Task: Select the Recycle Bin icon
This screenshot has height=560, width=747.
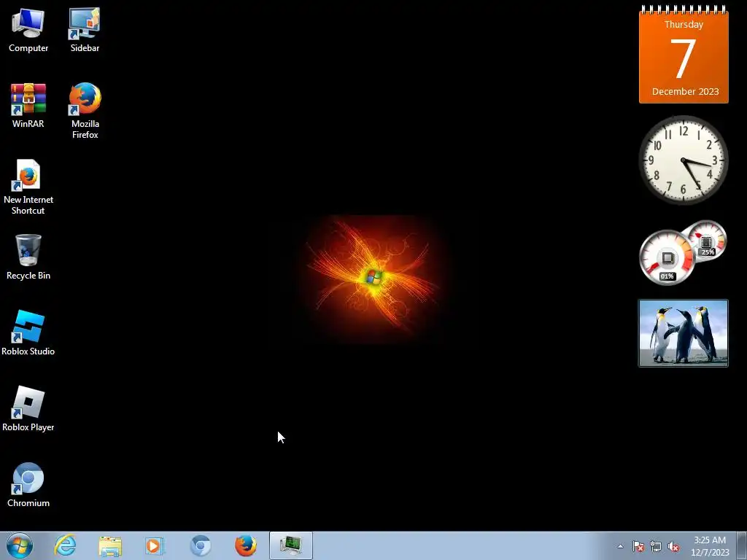Action: click(x=28, y=257)
